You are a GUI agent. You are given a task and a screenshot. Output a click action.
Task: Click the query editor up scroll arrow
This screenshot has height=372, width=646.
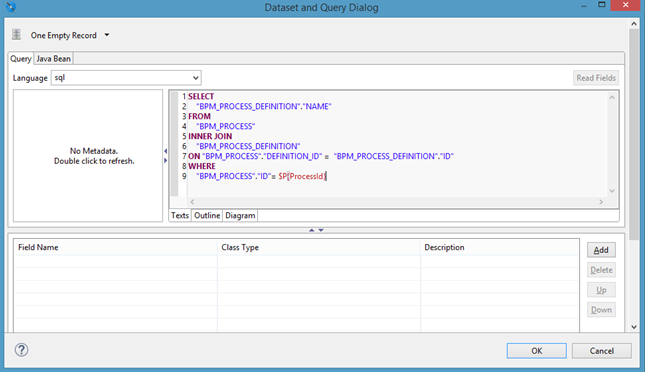pos(612,98)
